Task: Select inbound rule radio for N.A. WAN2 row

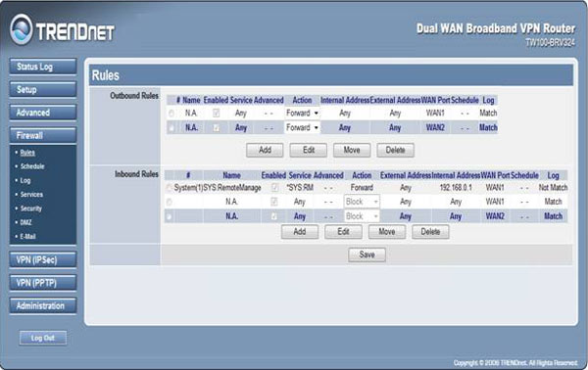Action: (x=170, y=216)
